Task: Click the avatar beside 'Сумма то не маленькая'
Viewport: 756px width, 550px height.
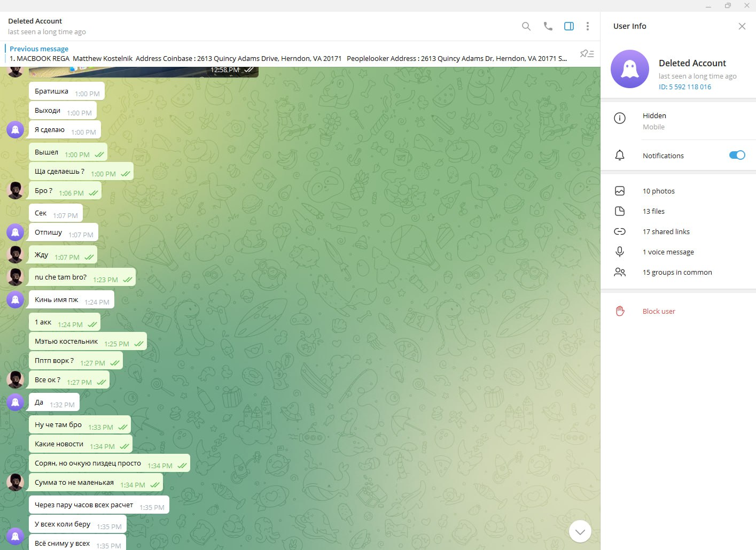Action: click(15, 482)
